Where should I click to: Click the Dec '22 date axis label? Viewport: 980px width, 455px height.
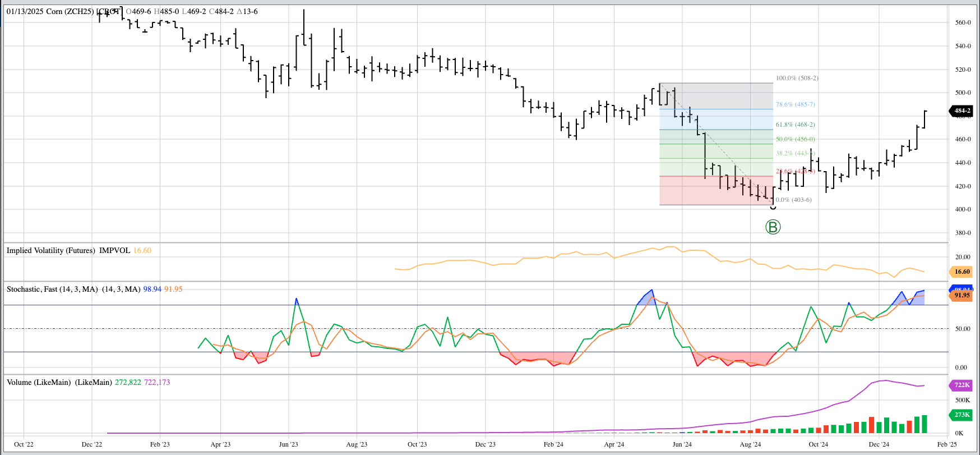pos(92,444)
